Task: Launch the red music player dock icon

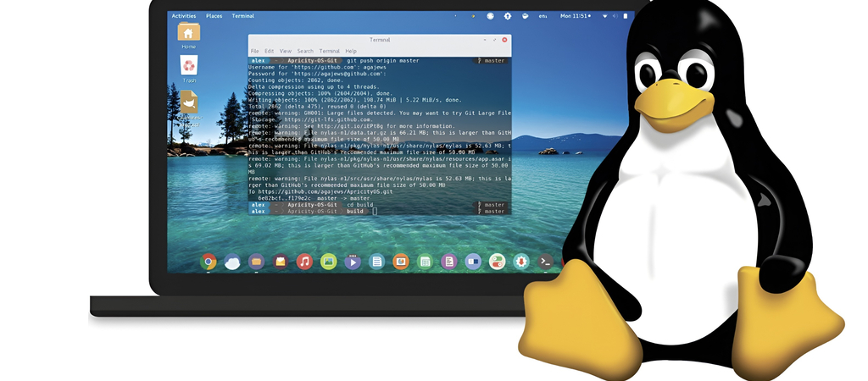Action: tap(304, 261)
